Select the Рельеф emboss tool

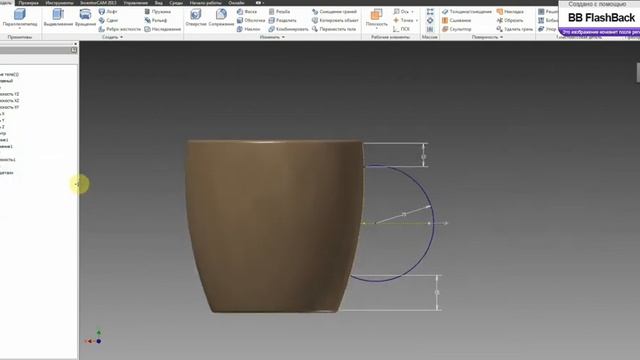[156, 20]
